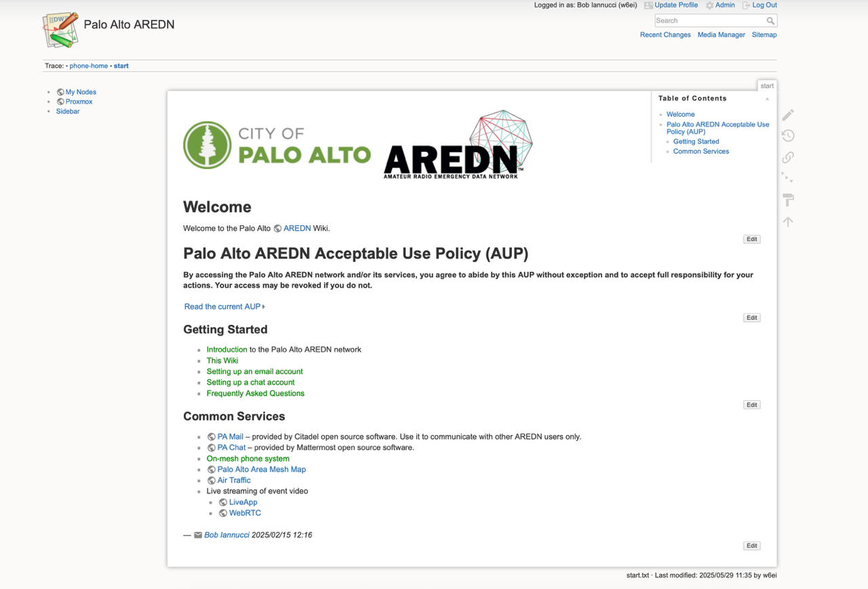The image size is (868, 589).
Task: Open the edit page pencil tool
Action: (788, 115)
